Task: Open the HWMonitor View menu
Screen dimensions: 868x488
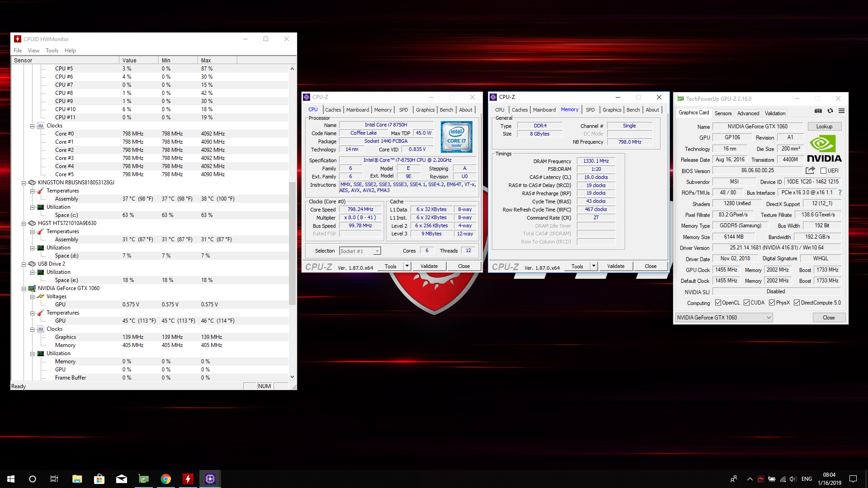Action: click(33, 51)
